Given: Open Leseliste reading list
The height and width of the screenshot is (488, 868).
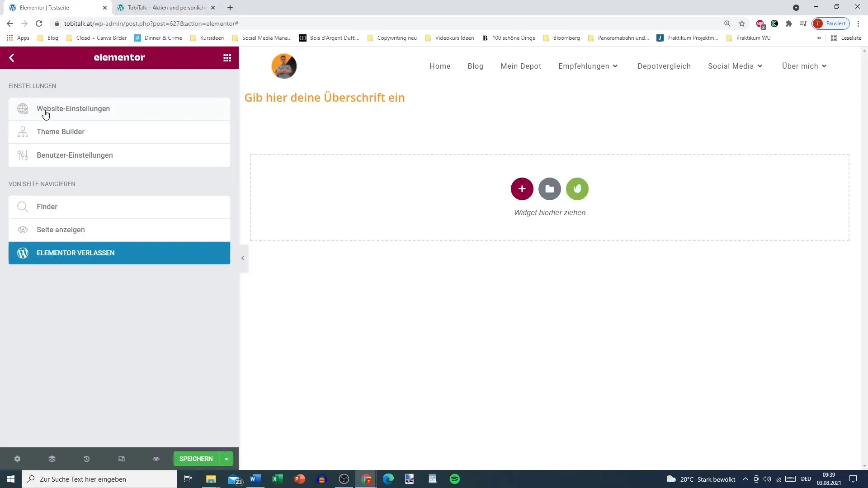Looking at the screenshot, I should click(846, 38).
